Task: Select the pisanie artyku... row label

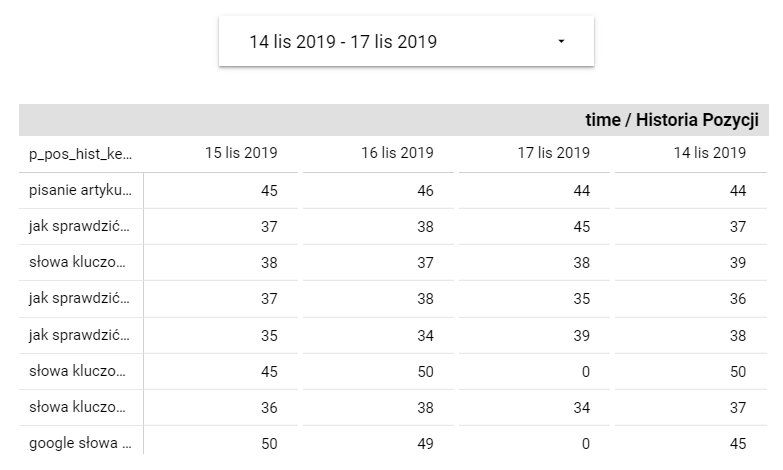Action: click(80, 190)
